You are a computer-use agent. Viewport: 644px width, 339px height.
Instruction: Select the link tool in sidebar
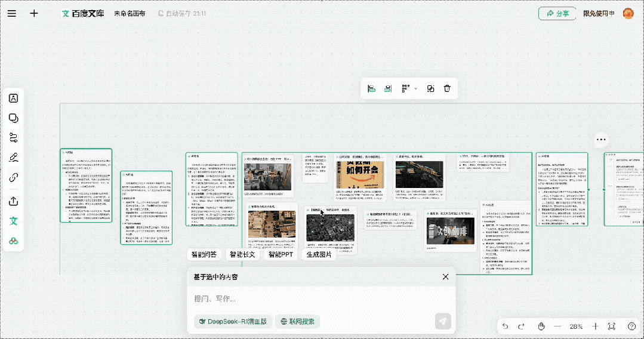point(14,177)
